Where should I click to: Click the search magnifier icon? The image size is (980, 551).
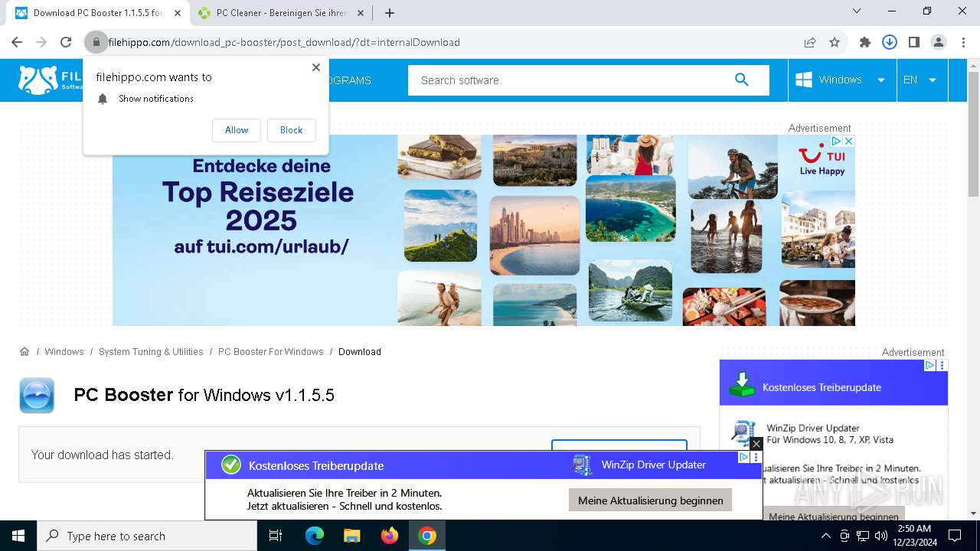(x=741, y=80)
